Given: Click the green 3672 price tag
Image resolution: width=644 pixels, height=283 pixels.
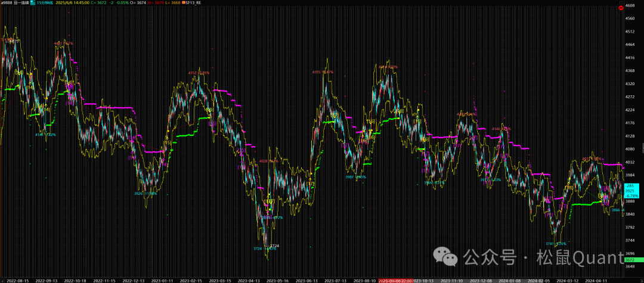Looking at the screenshot, I should [630, 260].
